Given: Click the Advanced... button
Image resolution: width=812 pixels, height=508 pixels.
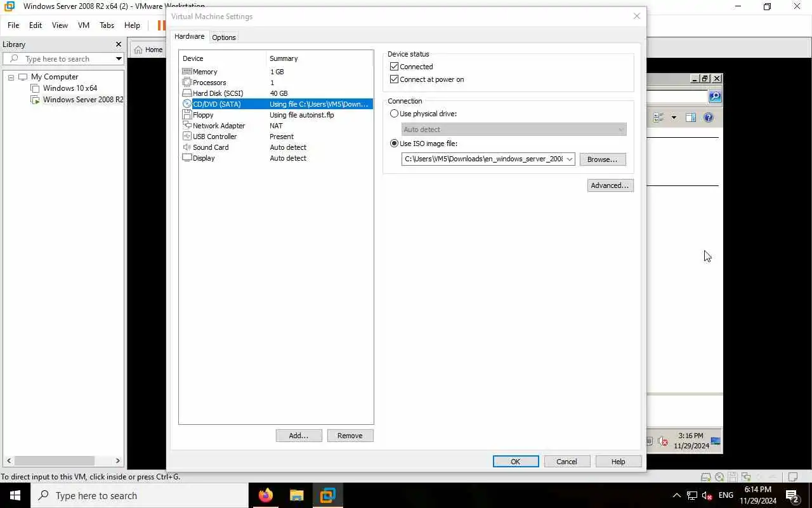Looking at the screenshot, I should pyautogui.click(x=610, y=185).
